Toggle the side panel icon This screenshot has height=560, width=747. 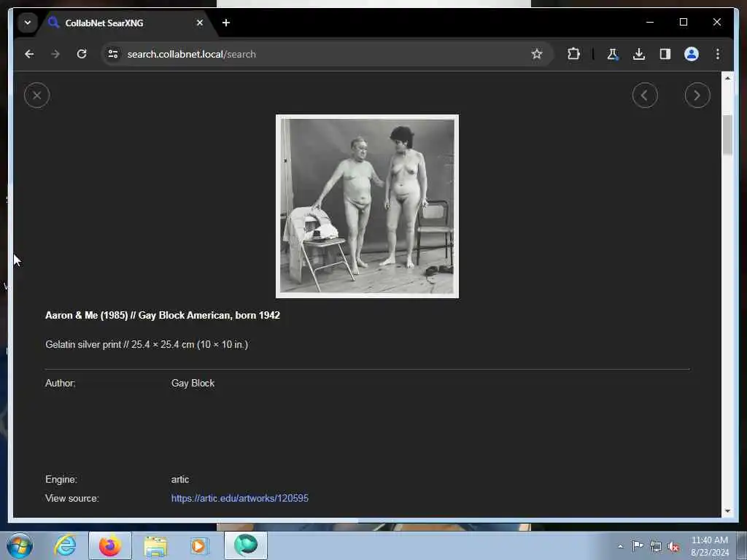tap(665, 54)
